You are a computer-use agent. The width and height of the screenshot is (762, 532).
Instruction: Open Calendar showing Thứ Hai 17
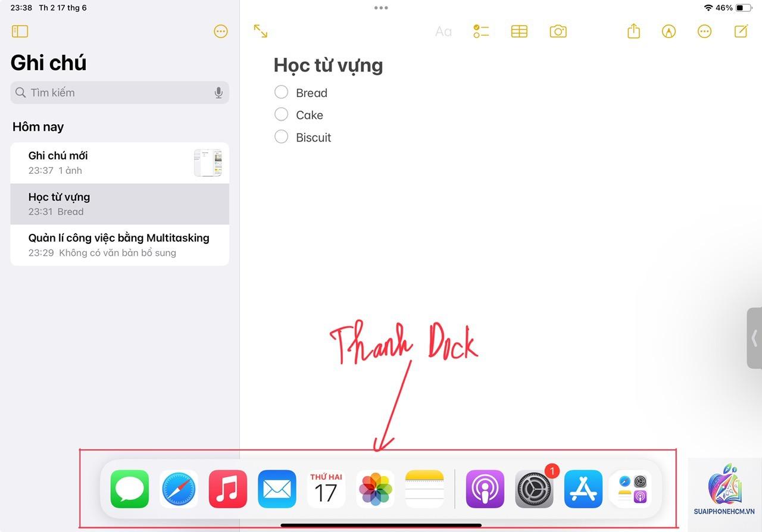click(326, 489)
